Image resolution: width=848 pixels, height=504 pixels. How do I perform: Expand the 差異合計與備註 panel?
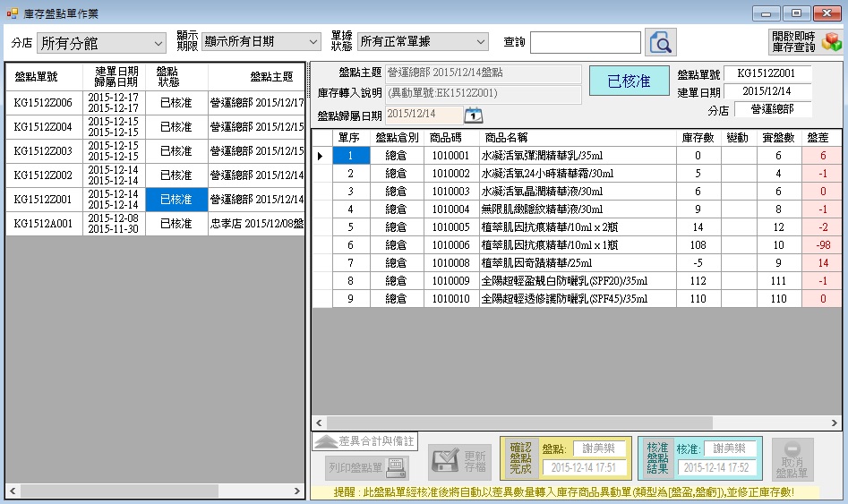[x=364, y=441]
